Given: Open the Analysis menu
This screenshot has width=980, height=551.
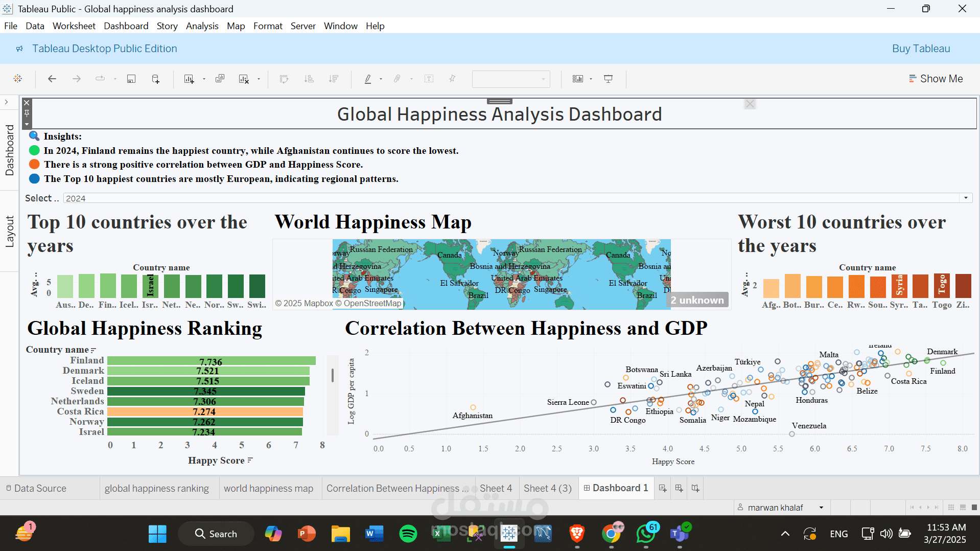Looking at the screenshot, I should pos(202,26).
